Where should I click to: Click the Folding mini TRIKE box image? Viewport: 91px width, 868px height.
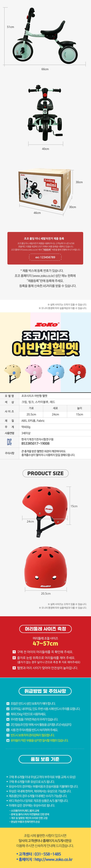point(44,189)
